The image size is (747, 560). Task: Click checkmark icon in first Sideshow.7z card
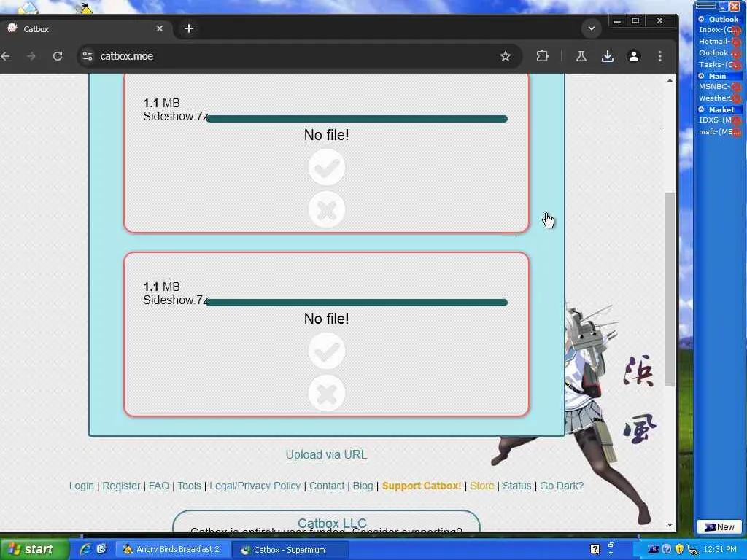[326, 167]
